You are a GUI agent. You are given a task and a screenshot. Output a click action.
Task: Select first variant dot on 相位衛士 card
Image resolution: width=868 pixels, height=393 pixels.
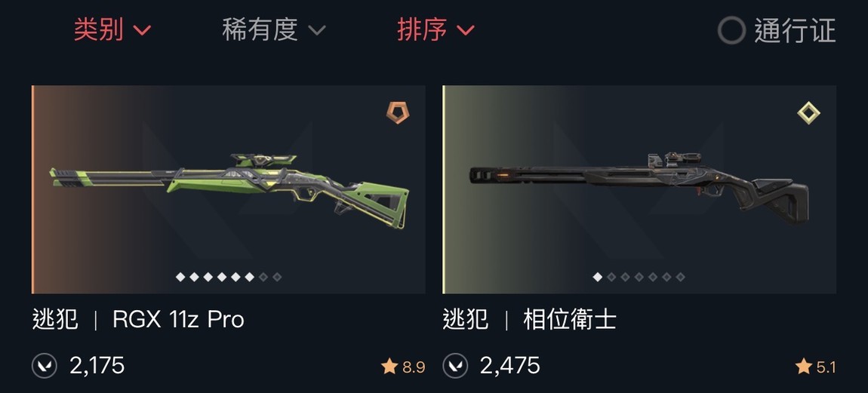[597, 277]
